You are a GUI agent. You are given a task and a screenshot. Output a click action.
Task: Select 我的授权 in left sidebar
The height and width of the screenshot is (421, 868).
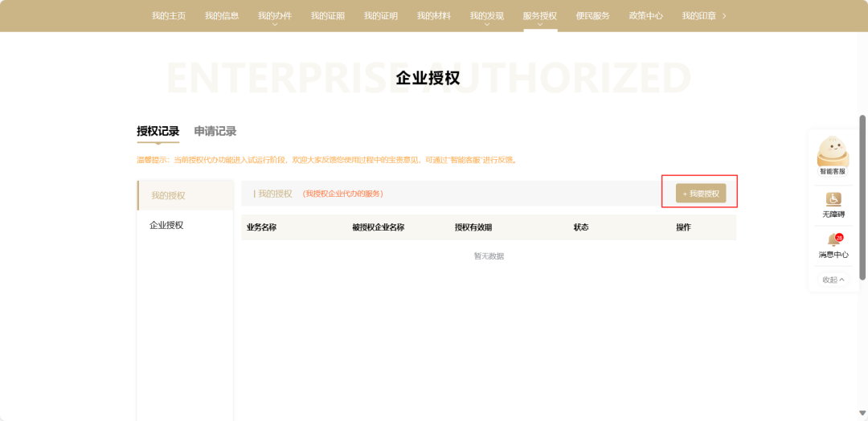click(x=169, y=196)
